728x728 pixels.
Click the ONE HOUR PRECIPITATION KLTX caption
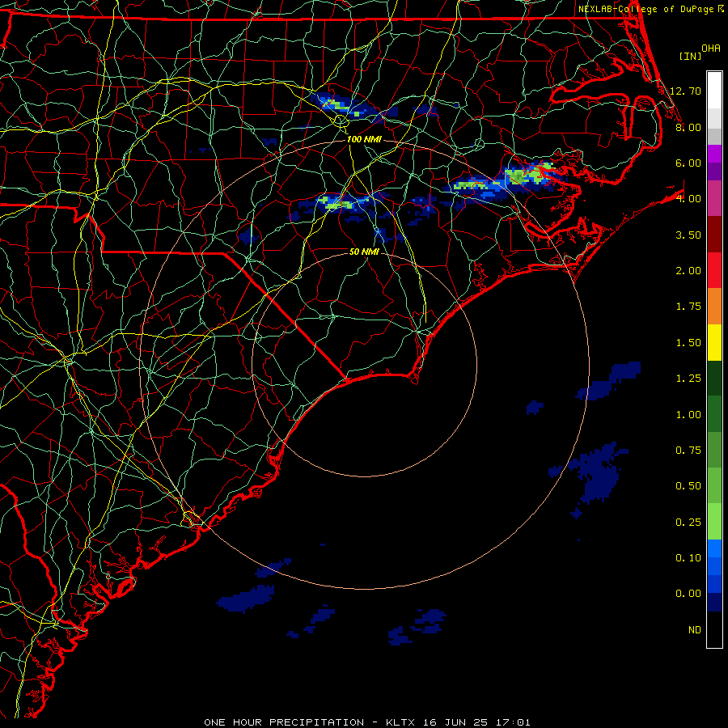tap(367, 722)
